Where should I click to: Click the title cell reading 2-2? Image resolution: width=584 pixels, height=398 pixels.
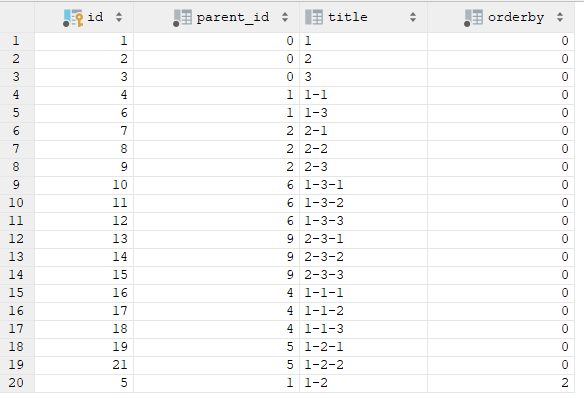click(364, 149)
